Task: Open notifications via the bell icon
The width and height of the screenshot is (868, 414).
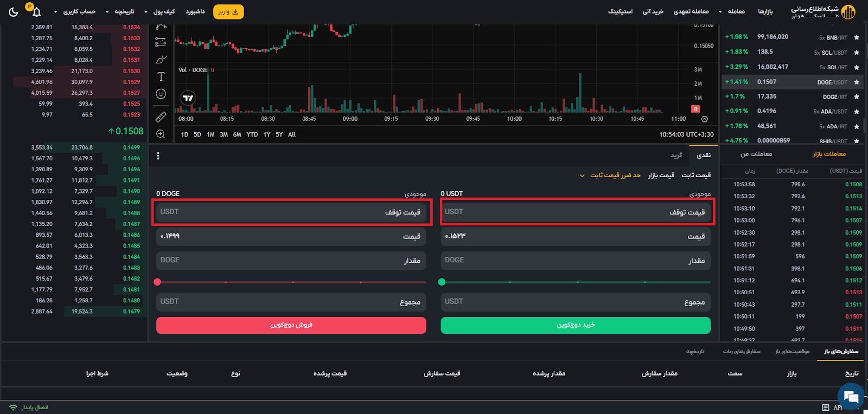Action: 36,12
